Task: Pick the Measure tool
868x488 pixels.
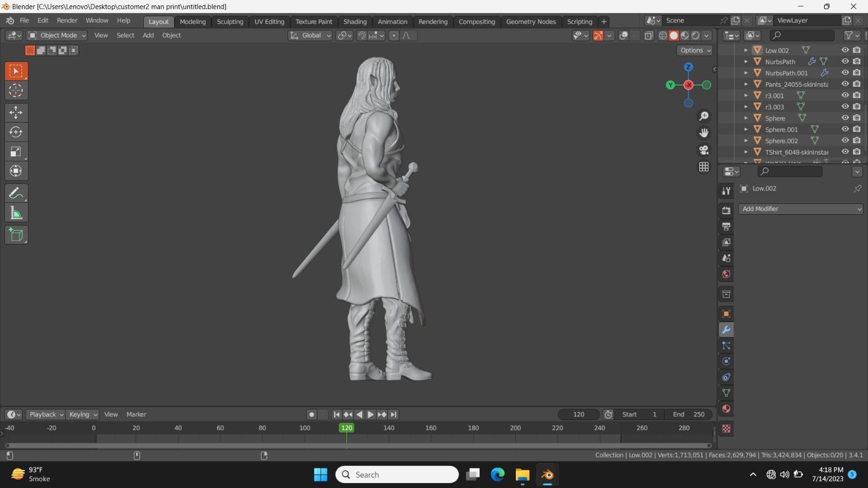Action: click(x=16, y=213)
